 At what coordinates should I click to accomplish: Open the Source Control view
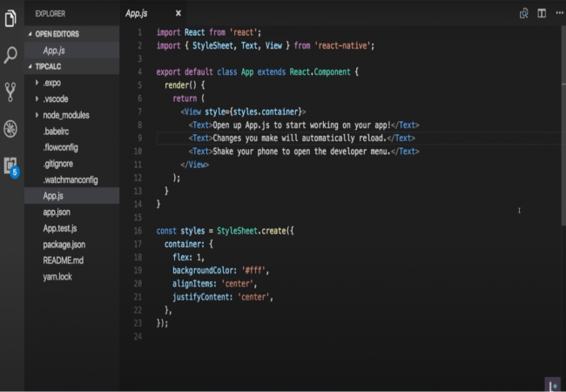pyautogui.click(x=11, y=91)
